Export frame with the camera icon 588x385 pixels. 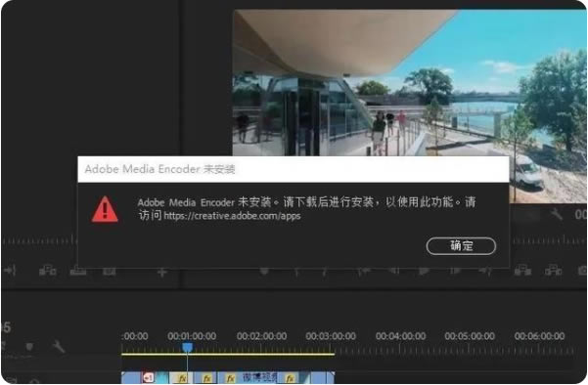point(582,270)
